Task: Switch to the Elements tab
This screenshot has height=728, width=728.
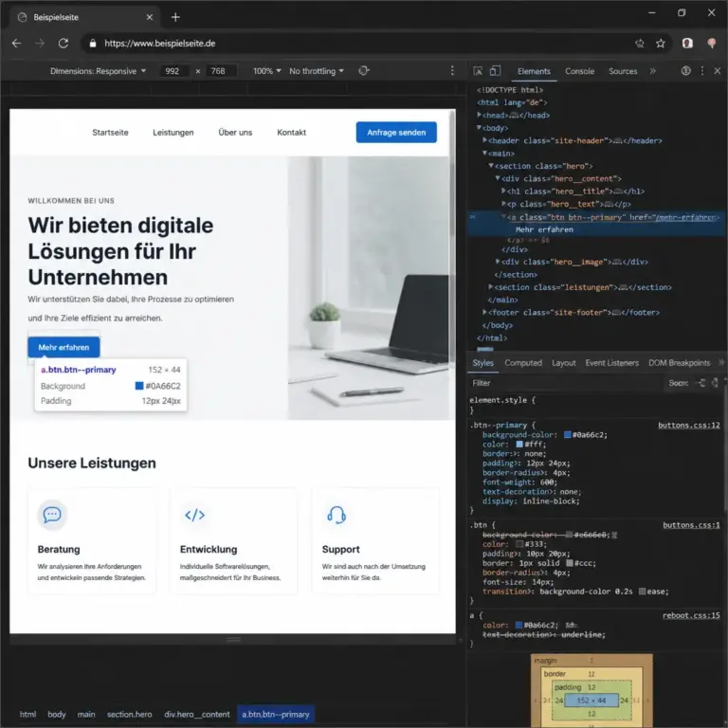Action: (534, 71)
